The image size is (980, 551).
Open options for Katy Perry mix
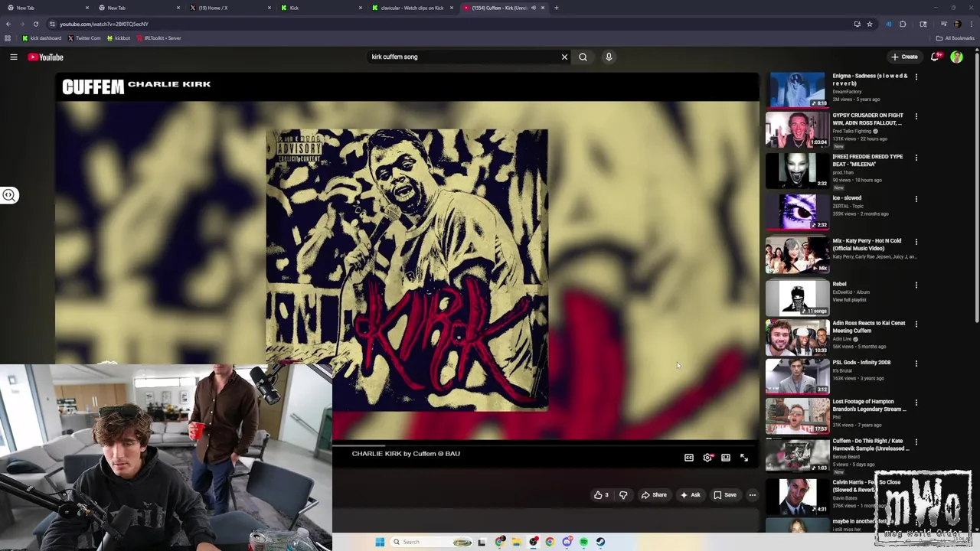coord(916,242)
